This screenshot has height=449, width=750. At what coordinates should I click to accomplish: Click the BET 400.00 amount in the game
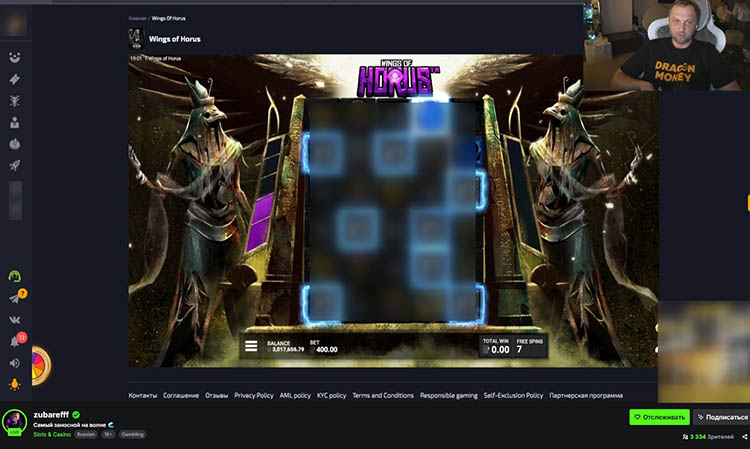click(x=324, y=347)
